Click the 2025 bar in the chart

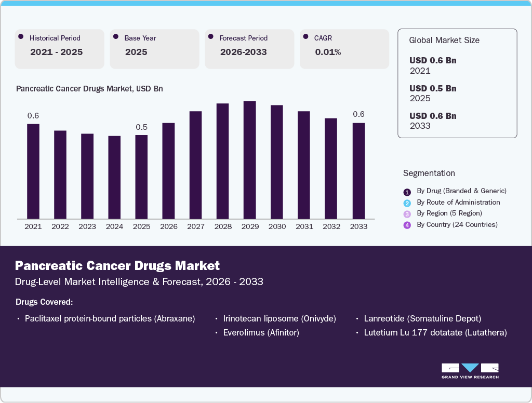point(141,177)
